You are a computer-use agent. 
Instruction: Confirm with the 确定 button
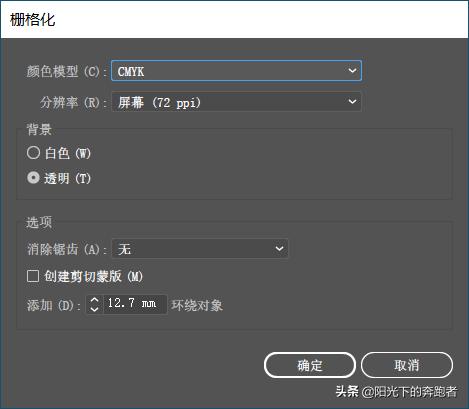click(x=310, y=365)
